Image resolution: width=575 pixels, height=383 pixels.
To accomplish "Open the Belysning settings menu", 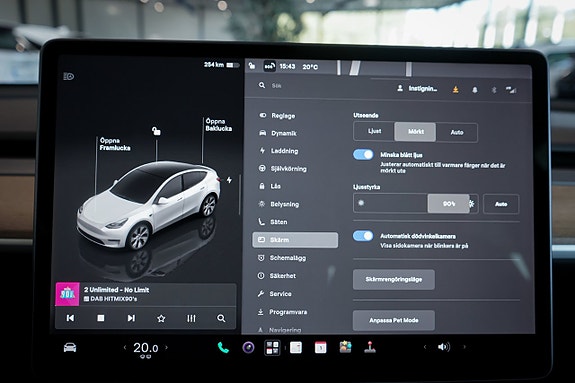I will pyautogui.click(x=279, y=204).
